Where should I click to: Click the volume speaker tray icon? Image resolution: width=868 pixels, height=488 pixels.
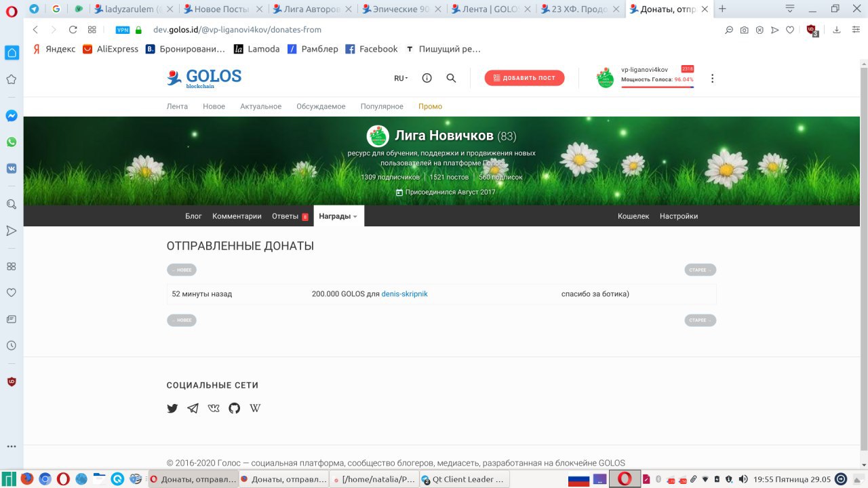(x=745, y=479)
